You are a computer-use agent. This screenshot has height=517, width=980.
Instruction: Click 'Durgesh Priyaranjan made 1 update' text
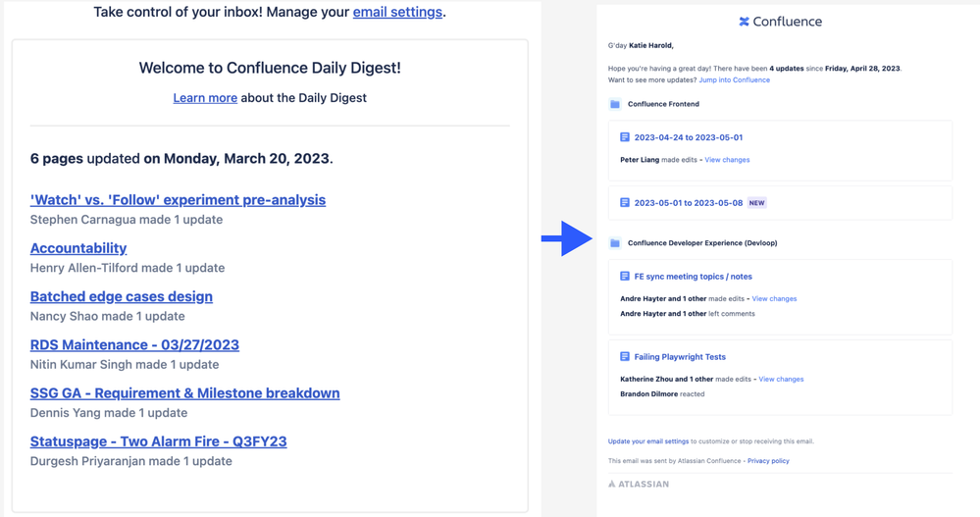tap(131, 461)
